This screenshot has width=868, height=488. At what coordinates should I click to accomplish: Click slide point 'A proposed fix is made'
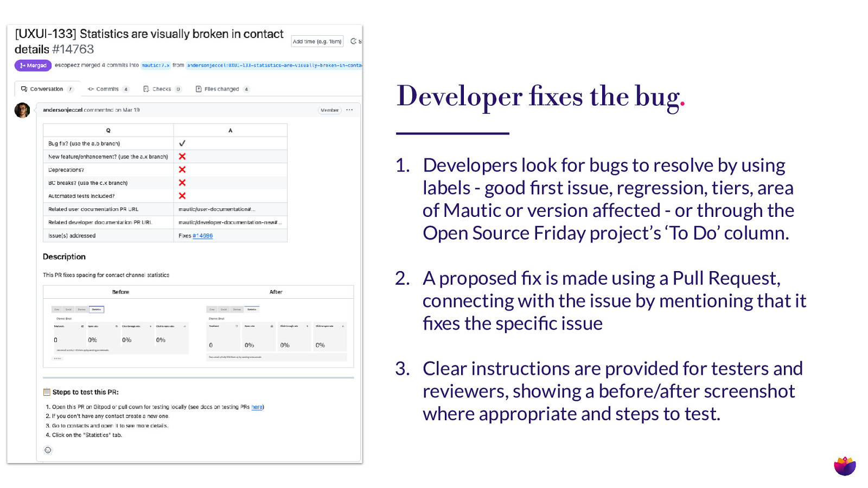pos(615,300)
